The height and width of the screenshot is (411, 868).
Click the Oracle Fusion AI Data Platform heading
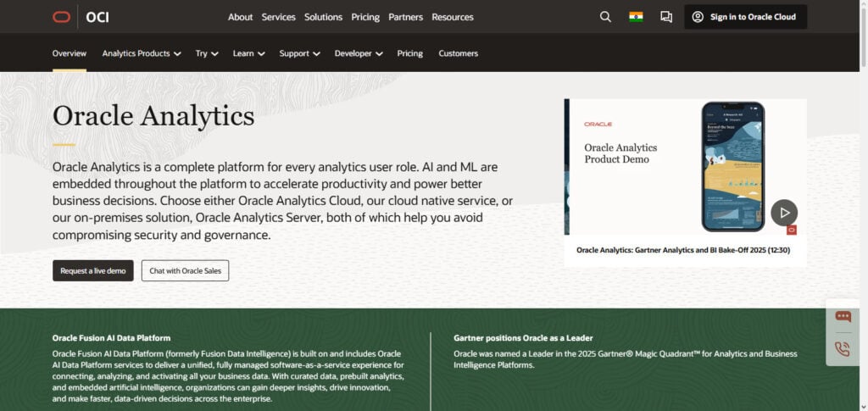coord(111,337)
